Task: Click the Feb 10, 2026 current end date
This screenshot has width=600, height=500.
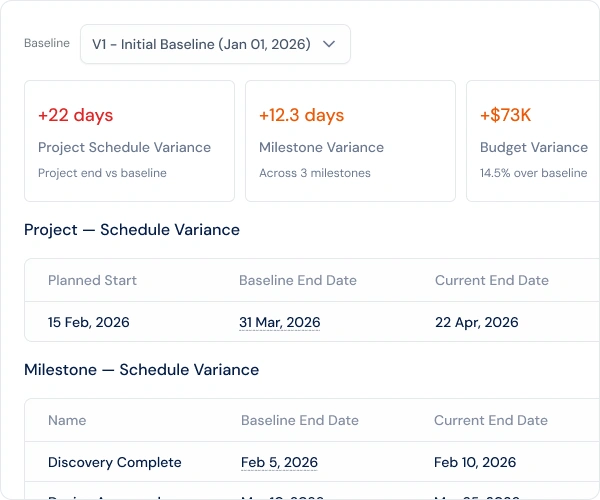Action: click(x=475, y=462)
